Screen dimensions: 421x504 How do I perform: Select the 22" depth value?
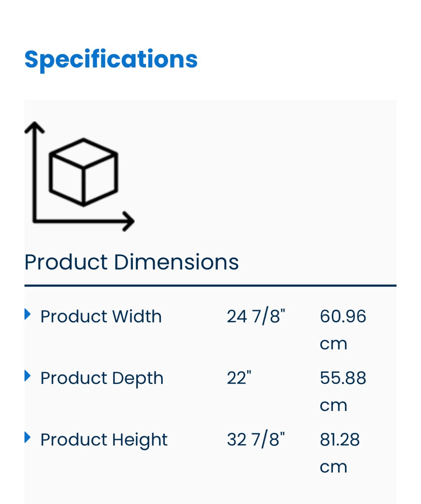point(239,378)
